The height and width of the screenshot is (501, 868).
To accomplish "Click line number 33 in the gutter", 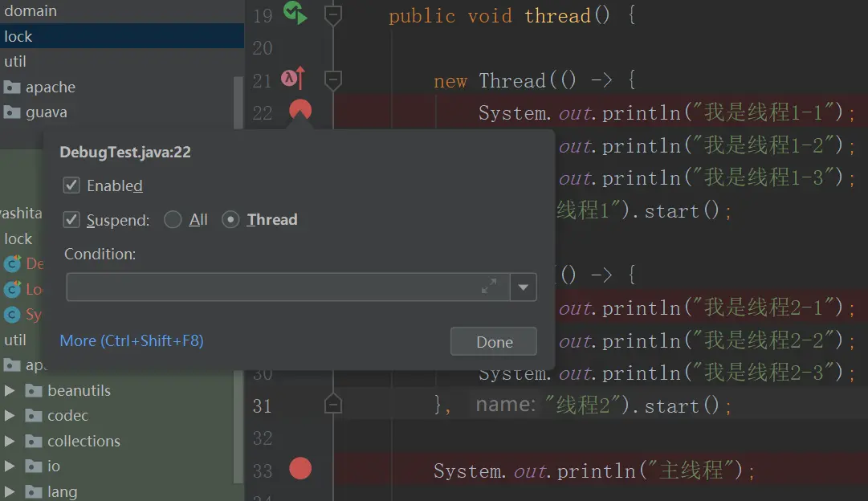I will pyautogui.click(x=263, y=471).
